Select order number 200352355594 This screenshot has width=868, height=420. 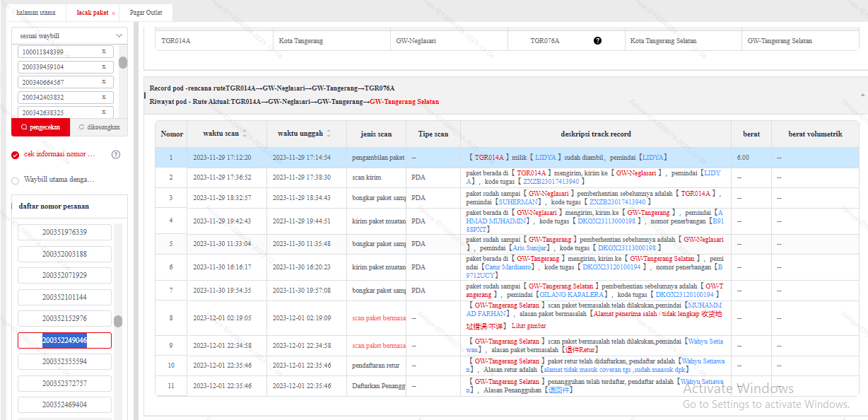point(64,361)
